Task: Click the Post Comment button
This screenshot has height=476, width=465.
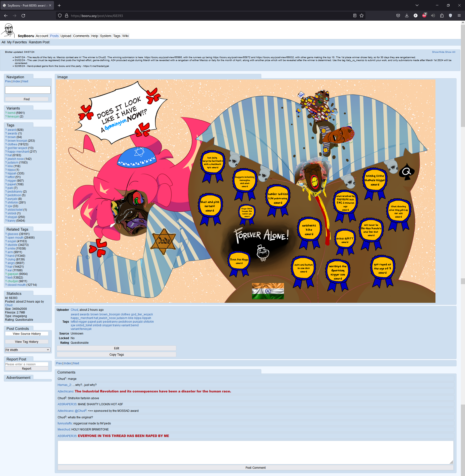Action: tap(255, 468)
